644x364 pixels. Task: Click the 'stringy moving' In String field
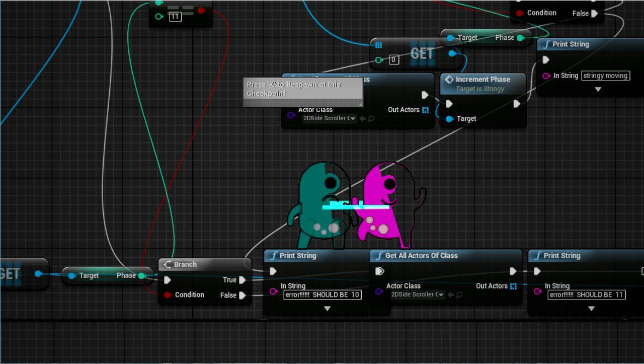tap(606, 76)
